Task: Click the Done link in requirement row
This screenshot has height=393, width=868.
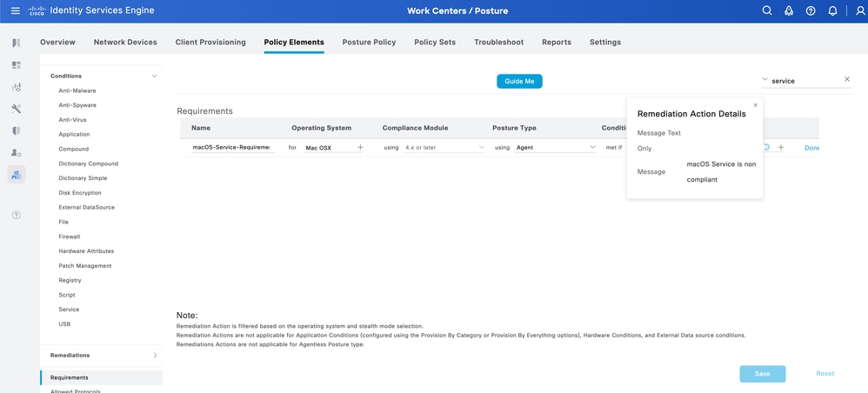Action: click(811, 148)
